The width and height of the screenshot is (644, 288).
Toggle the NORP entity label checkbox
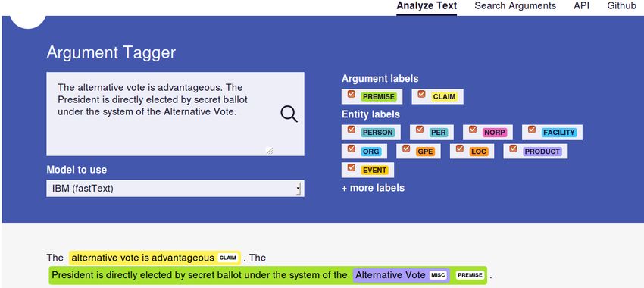tap(473, 130)
